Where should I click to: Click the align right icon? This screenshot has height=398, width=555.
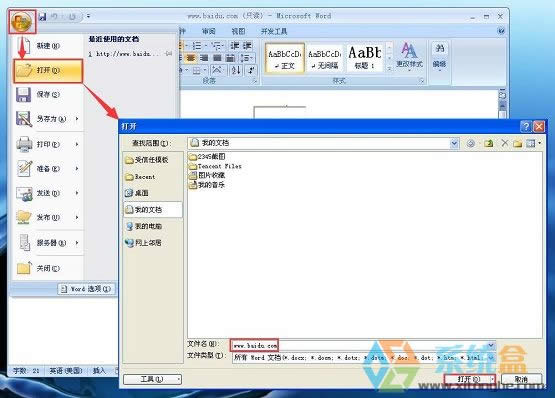click(204, 58)
